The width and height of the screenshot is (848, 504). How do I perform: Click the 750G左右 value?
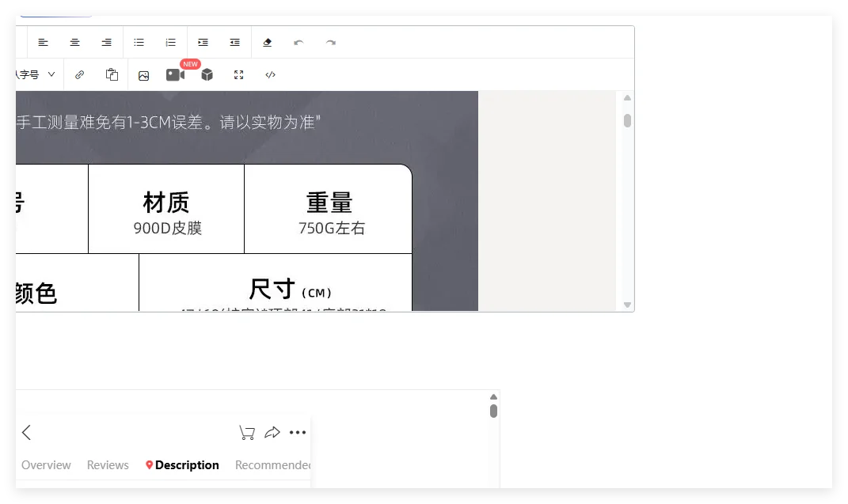(332, 228)
